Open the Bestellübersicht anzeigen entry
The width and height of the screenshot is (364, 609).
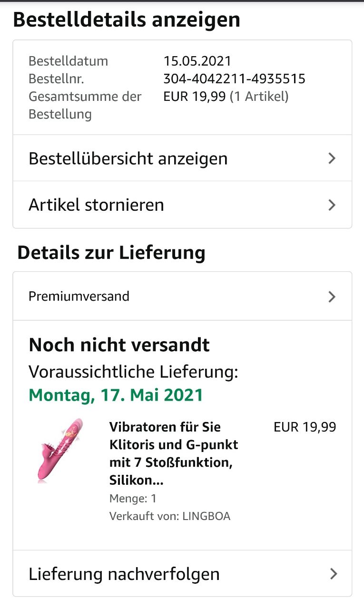click(128, 158)
